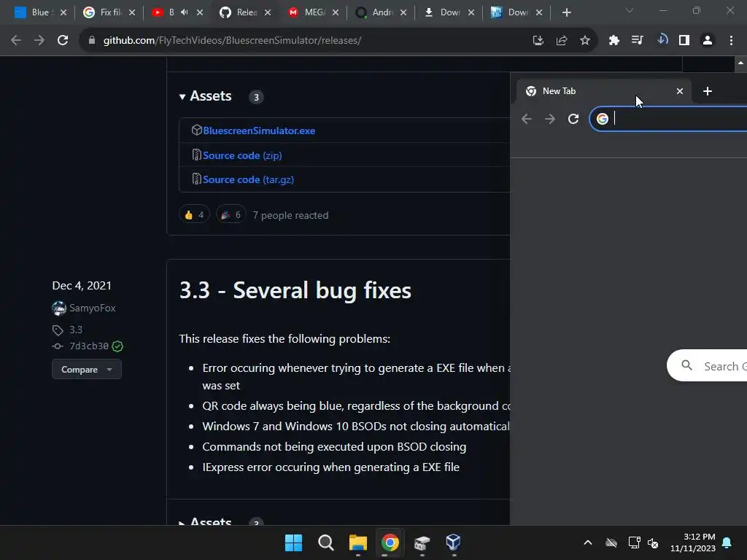The width and height of the screenshot is (747, 560).
Task: Expand the lower Assets section
Action: tap(205, 521)
